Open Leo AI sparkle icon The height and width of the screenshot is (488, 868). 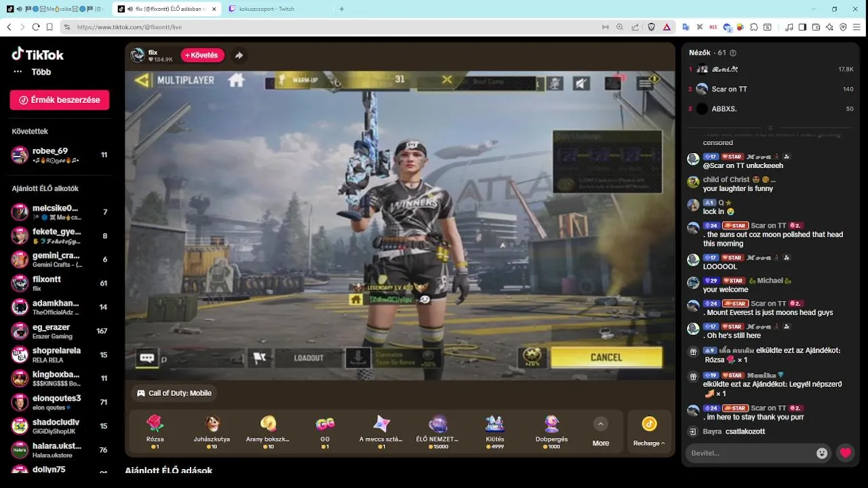tap(829, 27)
